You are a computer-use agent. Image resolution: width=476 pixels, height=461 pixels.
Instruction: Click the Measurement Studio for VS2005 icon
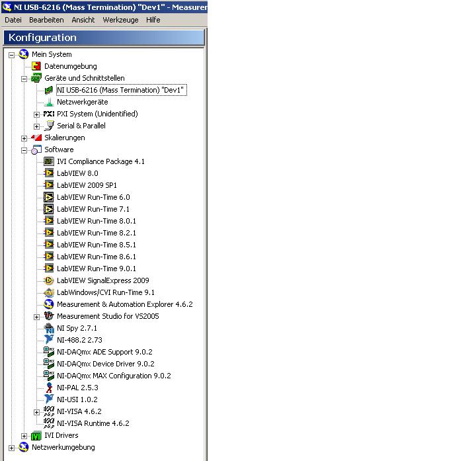pyautogui.click(x=48, y=316)
